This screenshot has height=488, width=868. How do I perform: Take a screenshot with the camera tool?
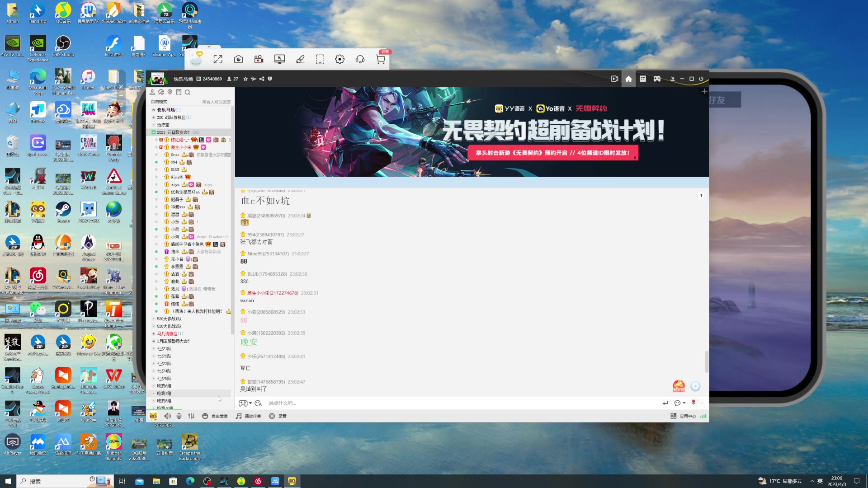pos(238,60)
